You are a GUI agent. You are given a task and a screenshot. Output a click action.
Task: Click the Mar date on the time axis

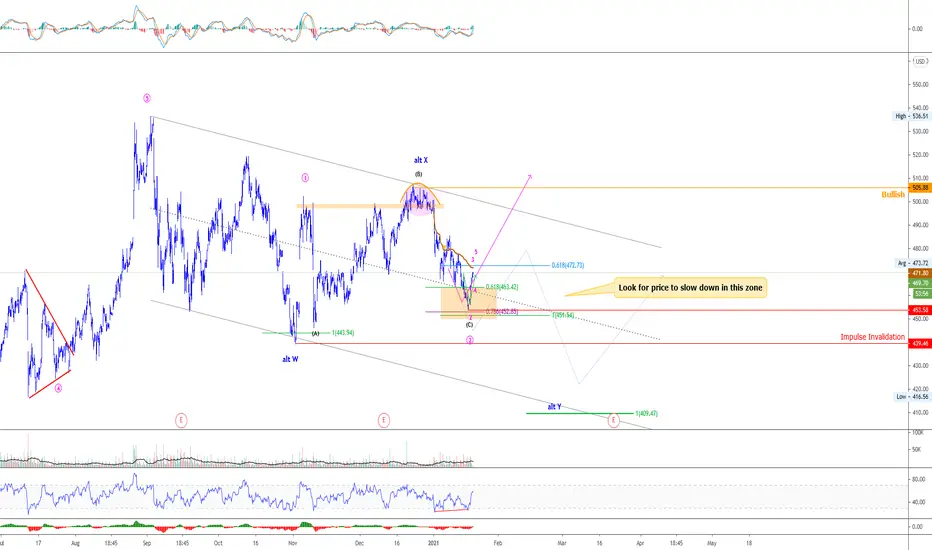tap(562, 543)
